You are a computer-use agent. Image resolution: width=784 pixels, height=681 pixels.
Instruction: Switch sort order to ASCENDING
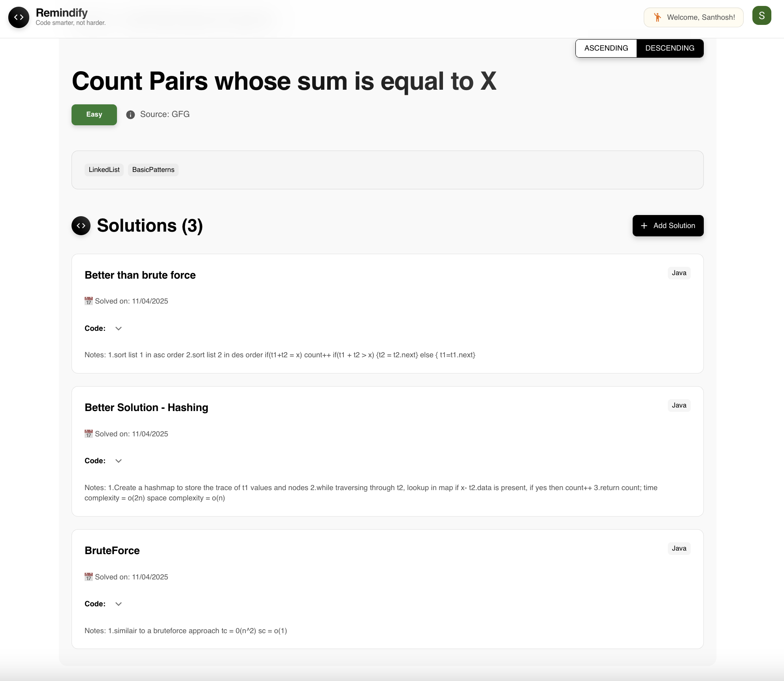tap(606, 48)
